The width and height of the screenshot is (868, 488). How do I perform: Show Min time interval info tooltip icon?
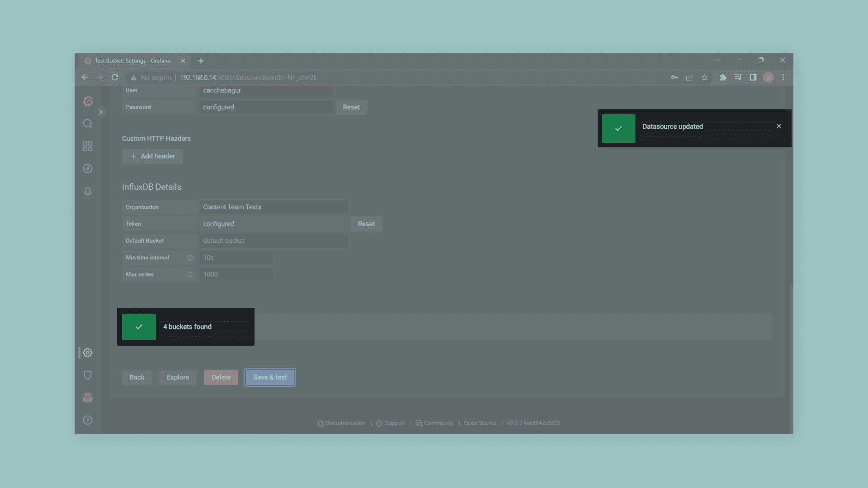click(190, 258)
